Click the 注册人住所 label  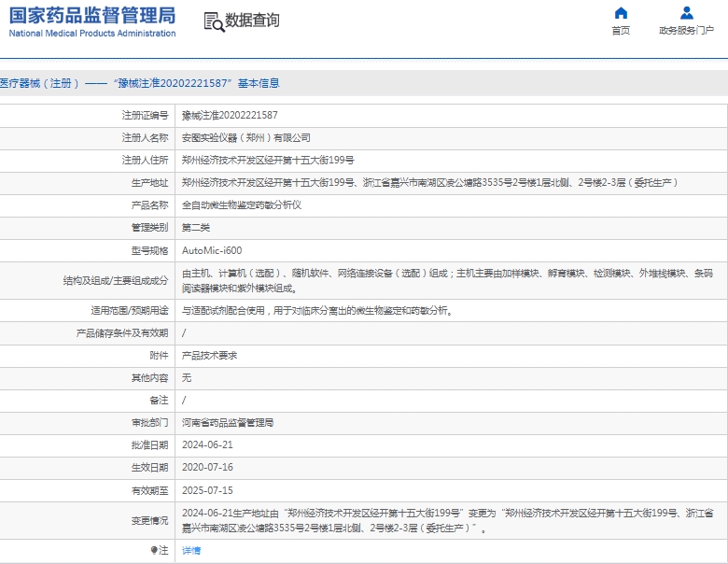[x=145, y=161]
